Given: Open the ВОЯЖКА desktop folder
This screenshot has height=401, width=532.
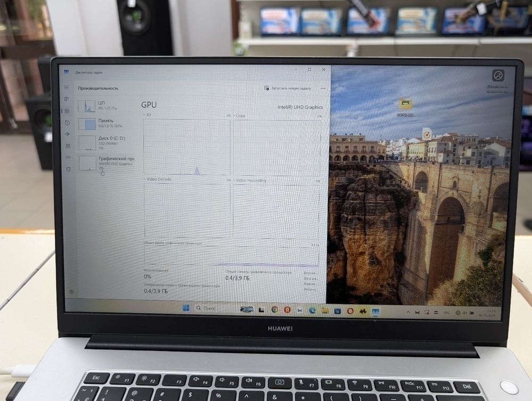Looking at the screenshot, I should coord(405,108).
